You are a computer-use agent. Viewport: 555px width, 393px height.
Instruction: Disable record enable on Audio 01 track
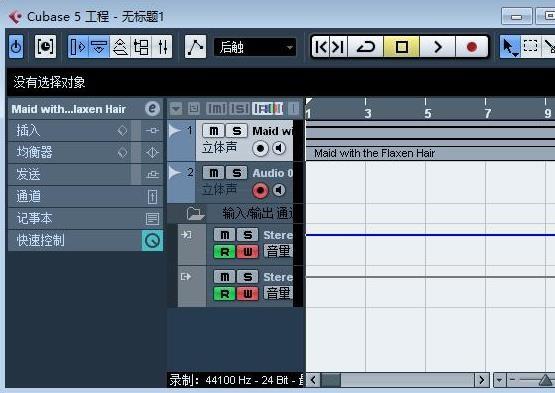[x=260, y=190]
